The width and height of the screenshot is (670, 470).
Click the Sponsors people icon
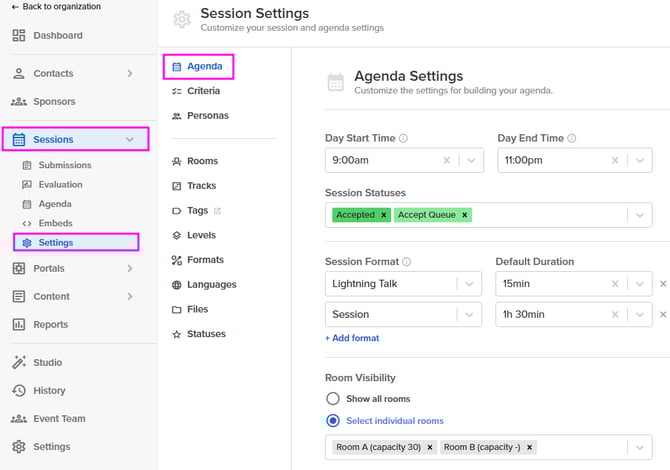(19, 102)
